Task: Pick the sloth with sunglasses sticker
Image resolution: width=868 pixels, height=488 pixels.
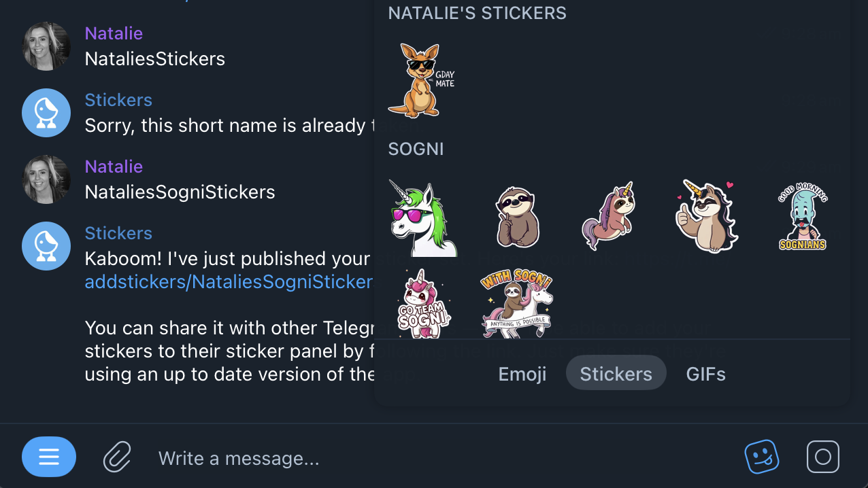Action: click(517, 217)
